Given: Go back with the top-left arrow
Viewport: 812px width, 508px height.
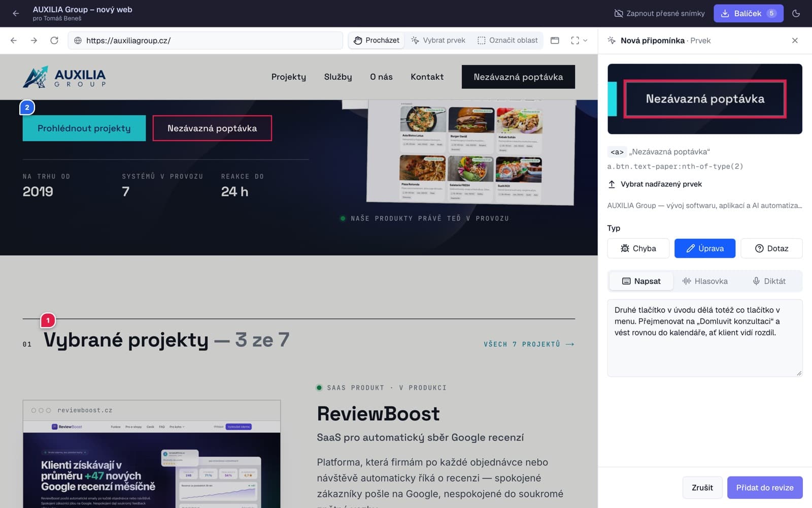Looking at the screenshot, I should pyautogui.click(x=16, y=14).
